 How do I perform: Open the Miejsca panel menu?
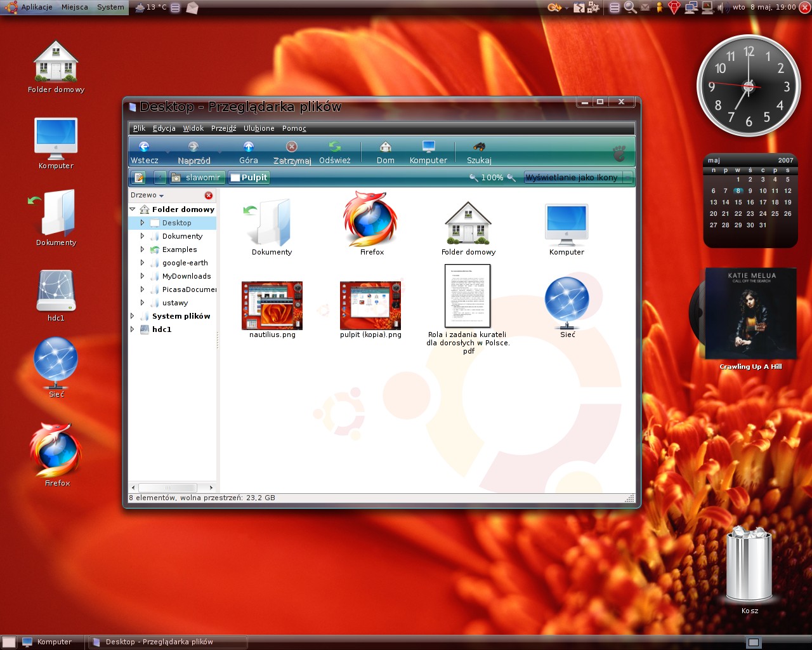coord(75,8)
